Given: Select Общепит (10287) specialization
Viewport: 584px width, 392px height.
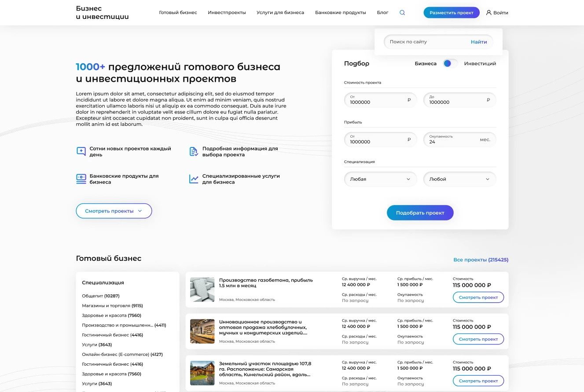Looking at the screenshot, I should (101, 296).
